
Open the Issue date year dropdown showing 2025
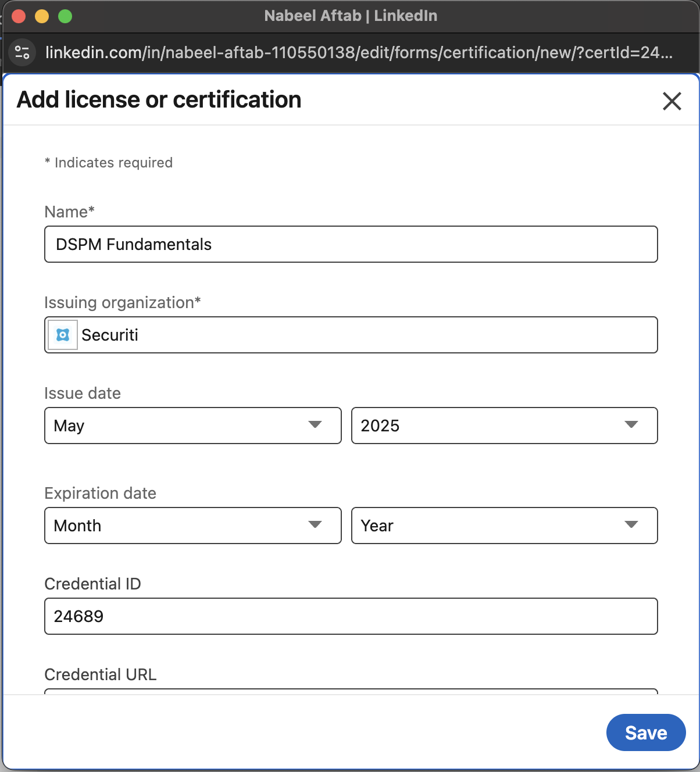coord(505,426)
